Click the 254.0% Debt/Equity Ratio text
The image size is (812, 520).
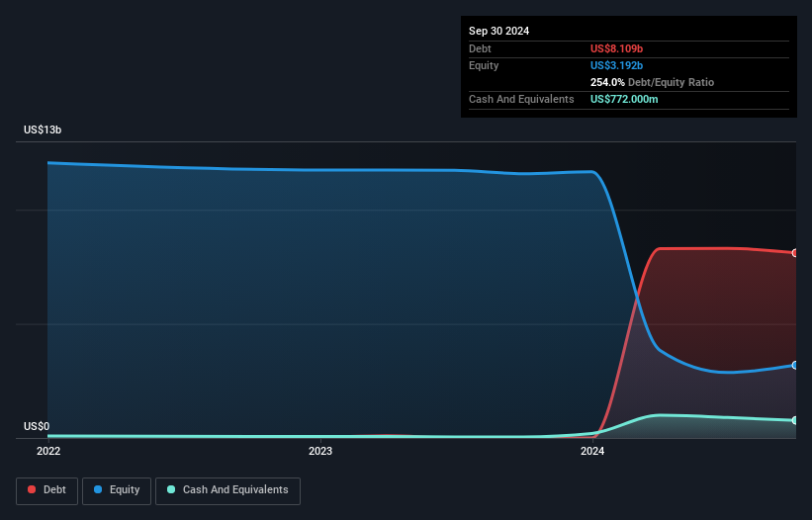pyautogui.click(x=652, y=82)
